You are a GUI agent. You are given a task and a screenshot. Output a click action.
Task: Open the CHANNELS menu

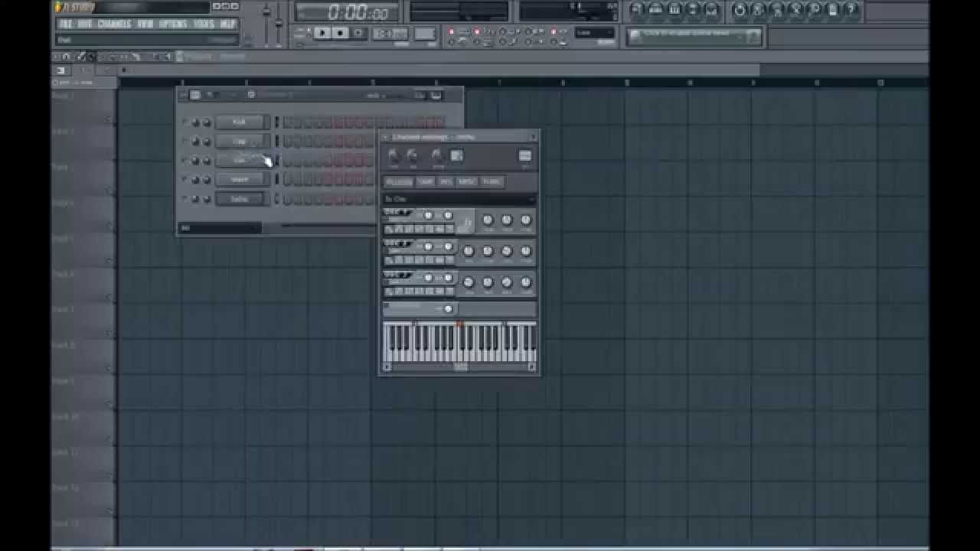pyautogui.click(x=114, y=24)
